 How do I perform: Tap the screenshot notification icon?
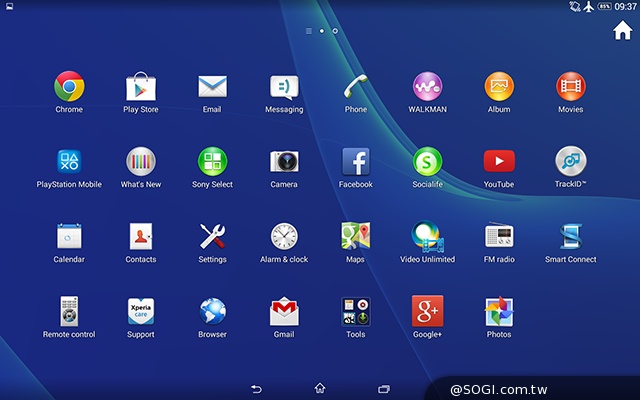9,6
